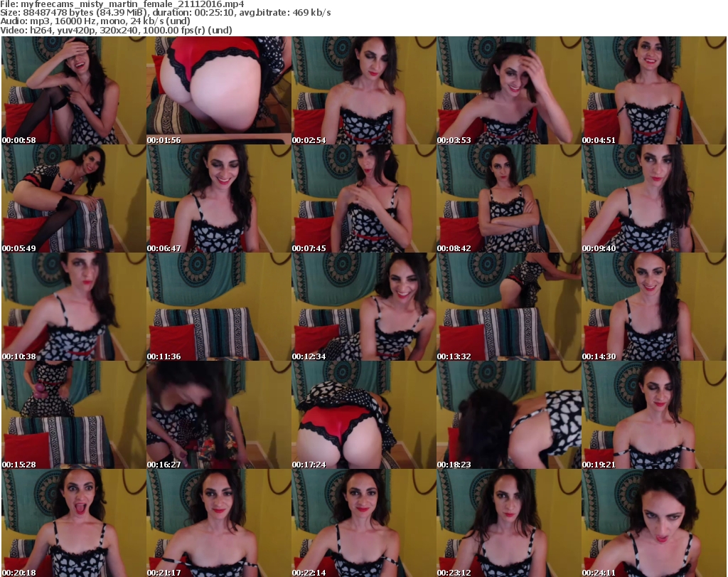Viewport: 728px width, 577px height.
Task: Select the frame marked 00:15:28
Action: point(74,415)
